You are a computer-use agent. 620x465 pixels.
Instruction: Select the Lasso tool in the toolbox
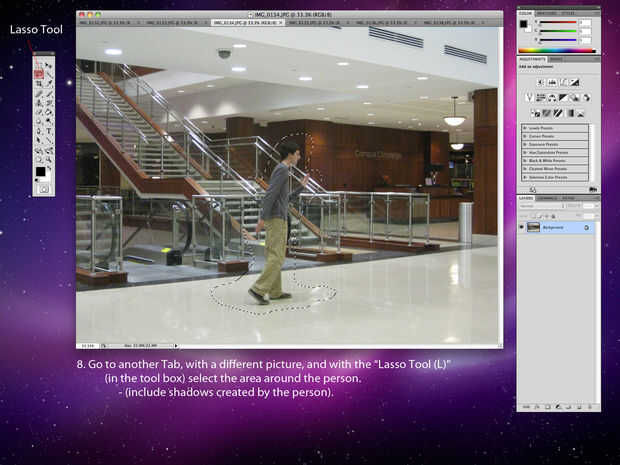(x=39, y=74)
